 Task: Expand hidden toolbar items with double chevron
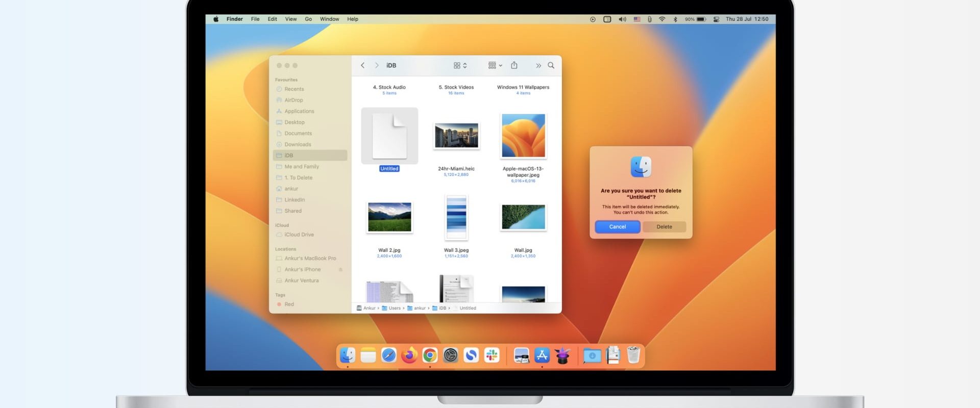tap(538, 65)
